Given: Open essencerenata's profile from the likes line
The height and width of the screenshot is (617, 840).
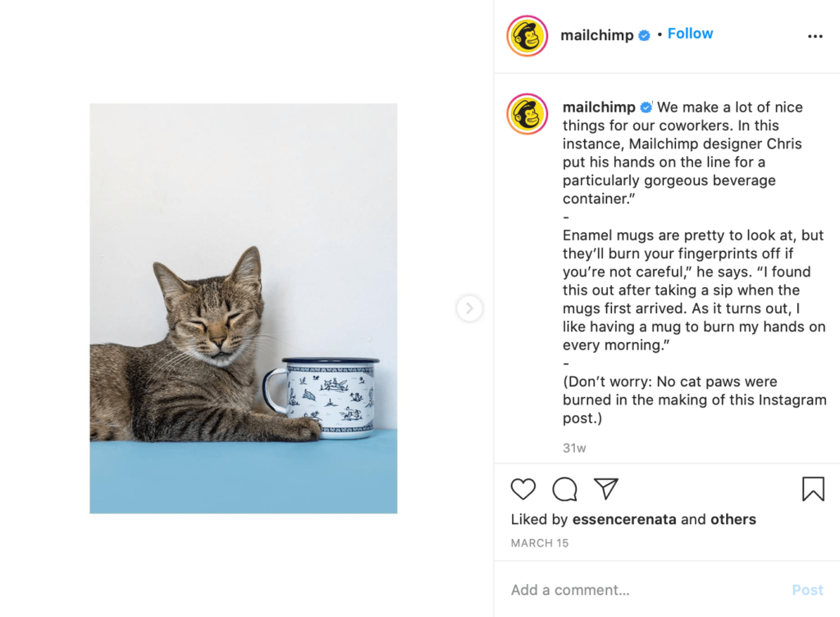Looking at the screenshot, I should (625, 519).
